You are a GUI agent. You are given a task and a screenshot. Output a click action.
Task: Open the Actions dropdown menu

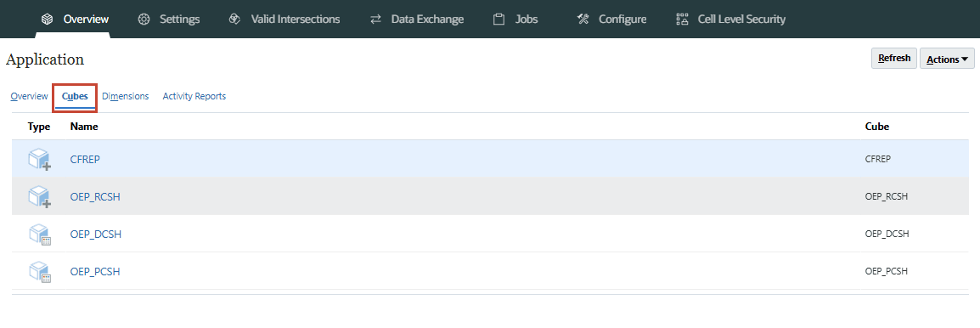pos(947,59)
